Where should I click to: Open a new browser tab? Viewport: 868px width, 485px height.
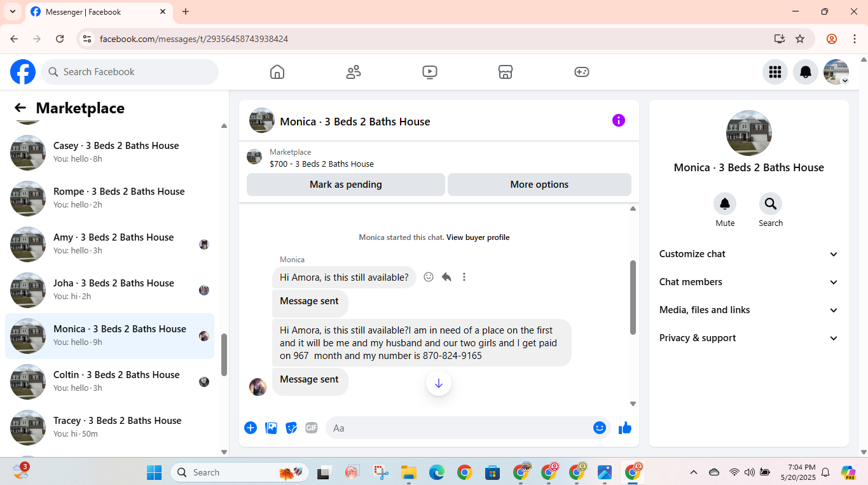point(186,11)
